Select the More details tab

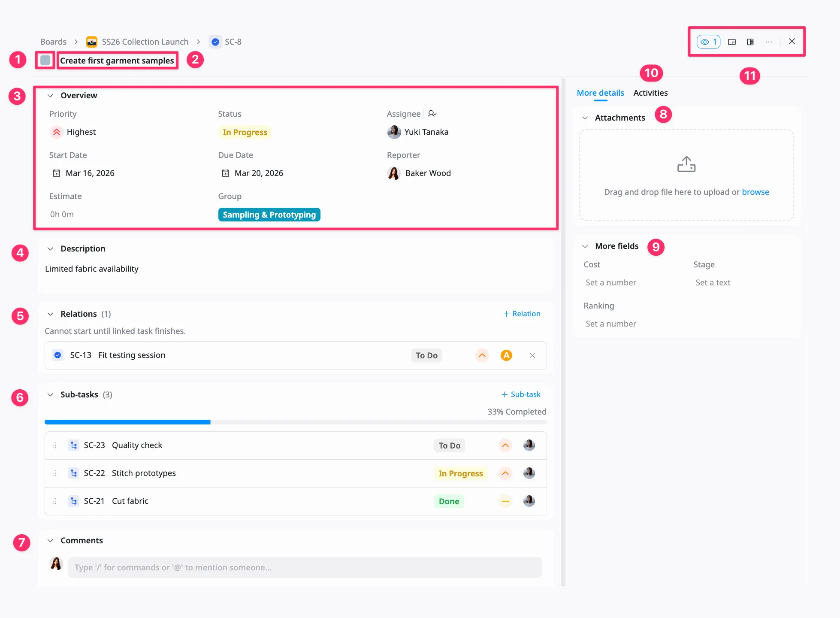click(600, 93)
